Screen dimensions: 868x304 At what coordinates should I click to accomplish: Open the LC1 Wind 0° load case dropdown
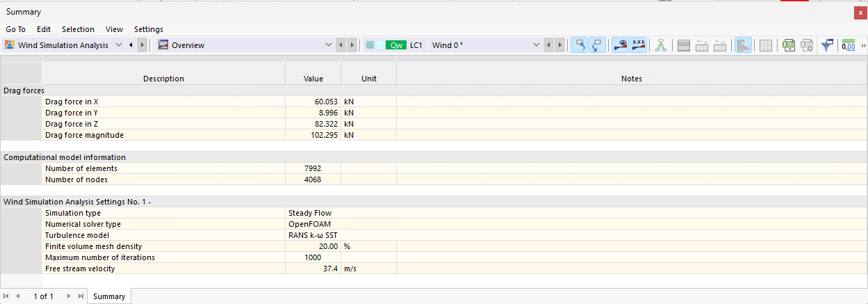click(536, 45)
